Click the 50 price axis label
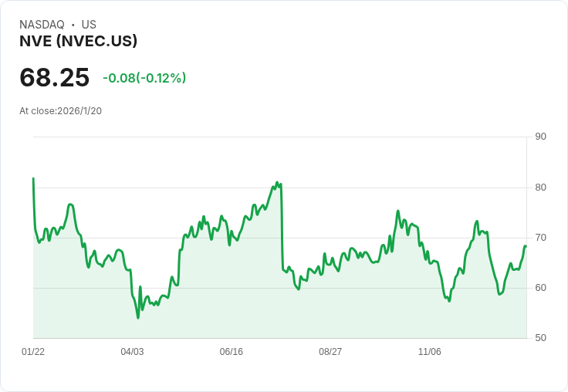Image resolution: width=568 pixels, height=392 pixels. 540,338
